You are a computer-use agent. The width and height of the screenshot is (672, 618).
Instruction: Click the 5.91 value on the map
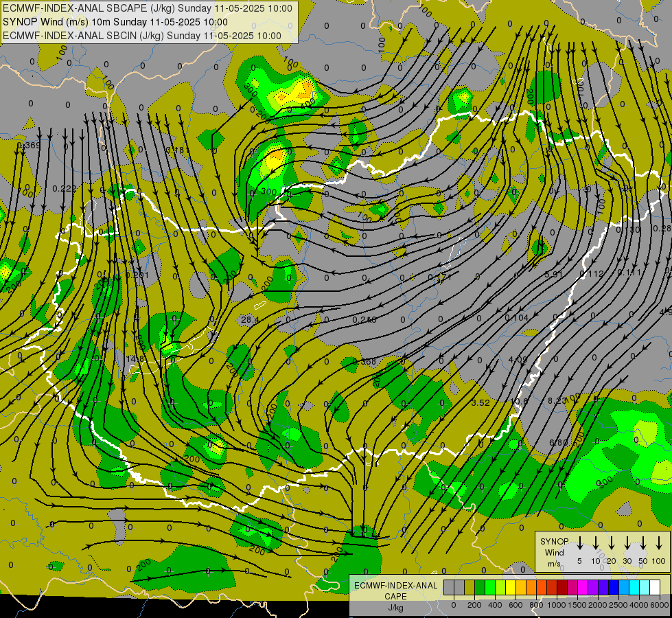pos(554,274)
